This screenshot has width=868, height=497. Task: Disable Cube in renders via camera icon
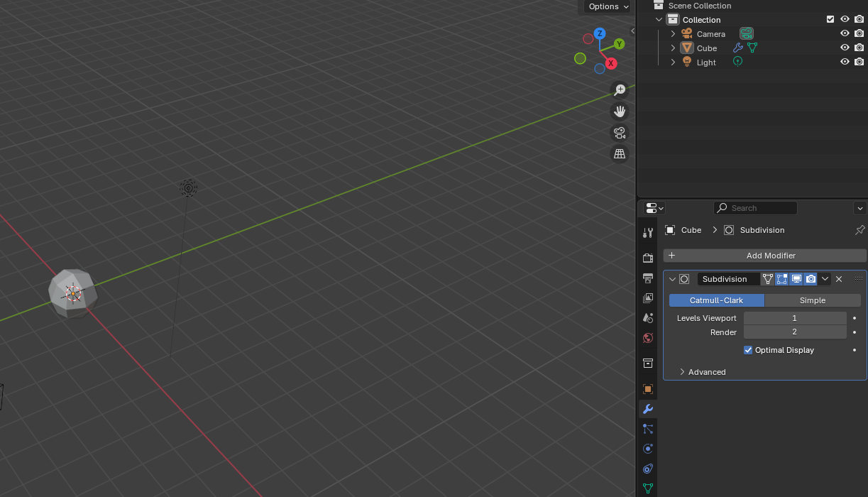859,48
